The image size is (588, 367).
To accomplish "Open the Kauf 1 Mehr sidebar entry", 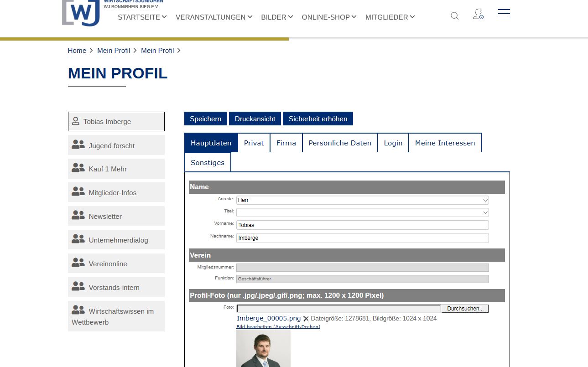I will [x=116, y=169].
